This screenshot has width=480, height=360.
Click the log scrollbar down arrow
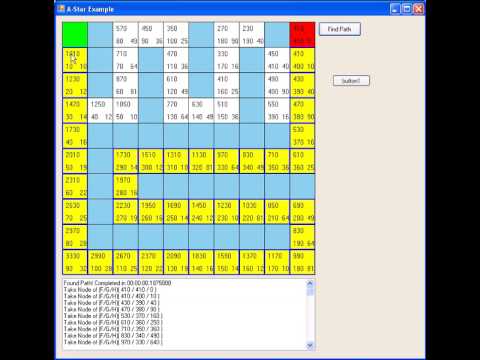point(310,345)
